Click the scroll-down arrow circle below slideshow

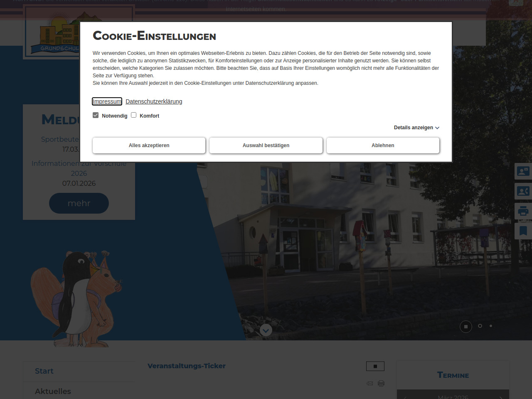[266, 330]
